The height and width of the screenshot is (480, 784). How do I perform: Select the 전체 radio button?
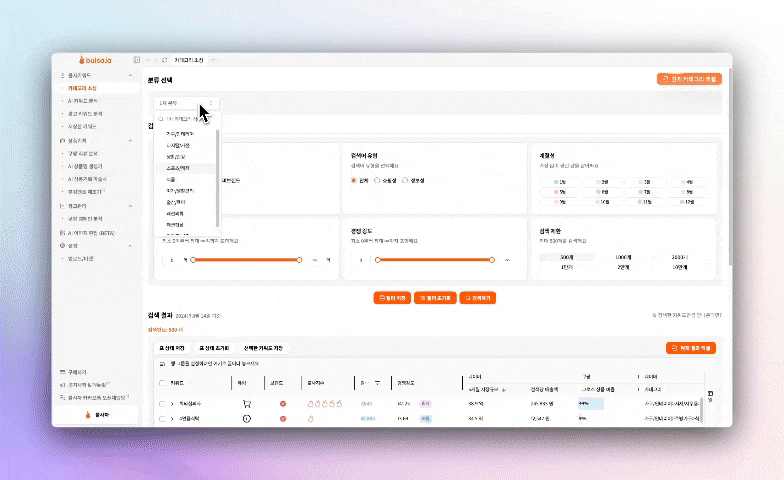click(354, 180)
